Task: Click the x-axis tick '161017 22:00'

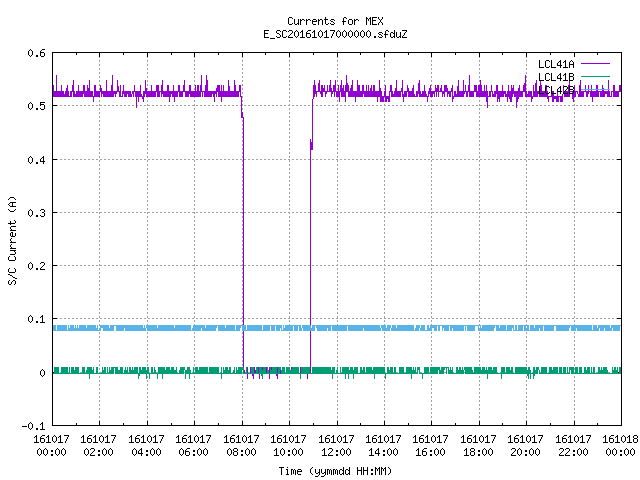Action: [573, 446]
